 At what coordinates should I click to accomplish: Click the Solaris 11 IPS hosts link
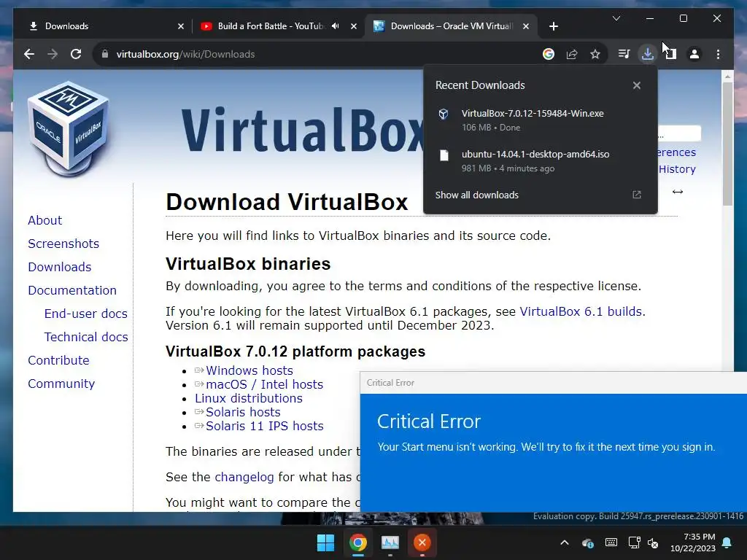click(x=264, y=426)
